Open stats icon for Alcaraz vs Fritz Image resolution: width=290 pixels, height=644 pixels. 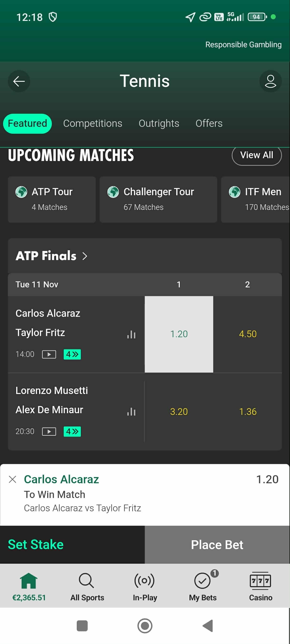coord(131,335)
